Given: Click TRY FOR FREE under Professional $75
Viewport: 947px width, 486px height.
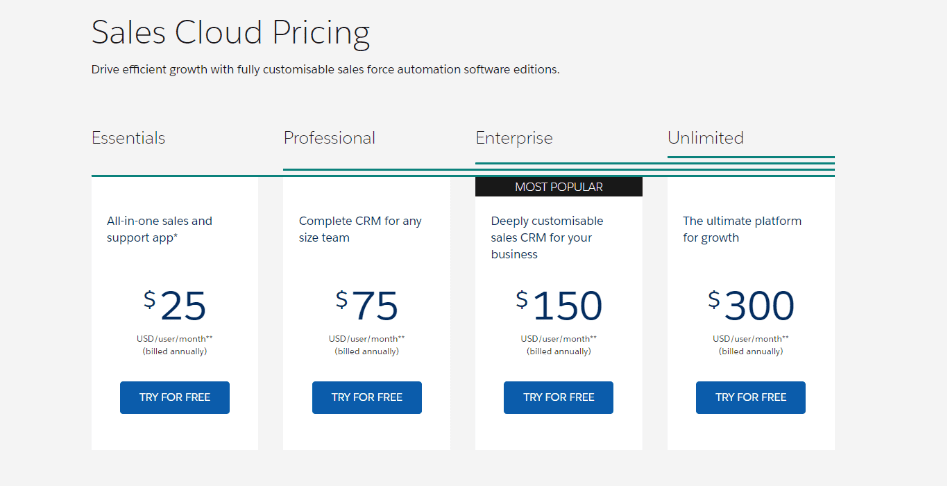Looking at the screenshot, I should pyautogui.click(x=367, y=397).
